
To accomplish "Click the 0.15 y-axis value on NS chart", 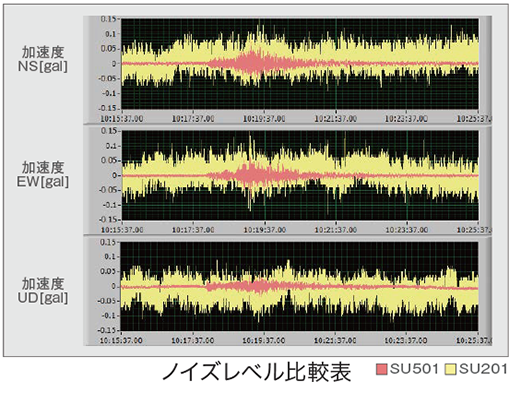I will 108,19.
